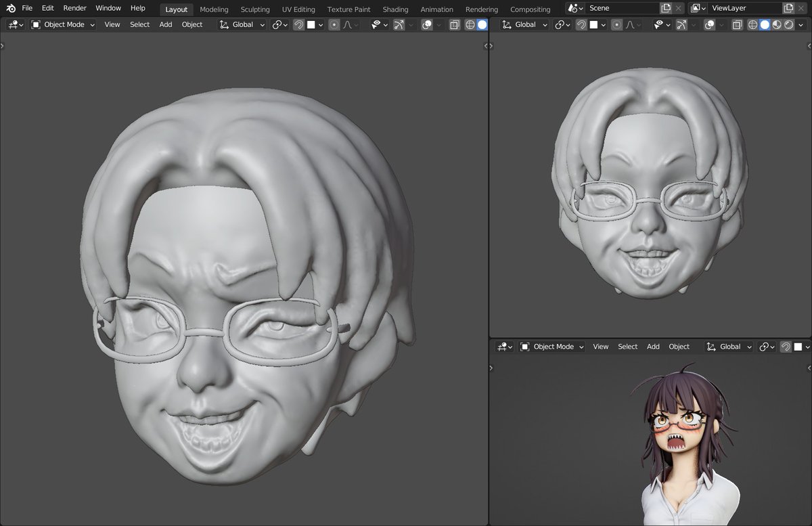Toggle gizmos in top-right viewport

coord(682,24)
